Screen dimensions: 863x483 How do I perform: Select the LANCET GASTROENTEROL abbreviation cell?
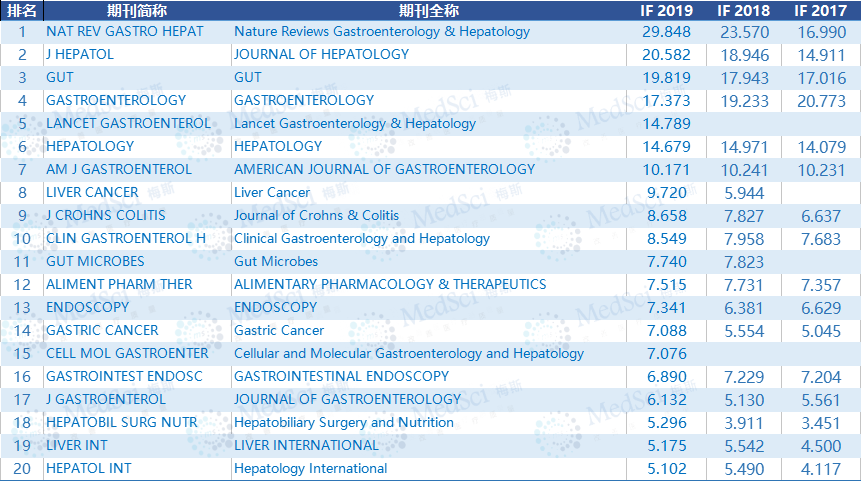(128, 123)
